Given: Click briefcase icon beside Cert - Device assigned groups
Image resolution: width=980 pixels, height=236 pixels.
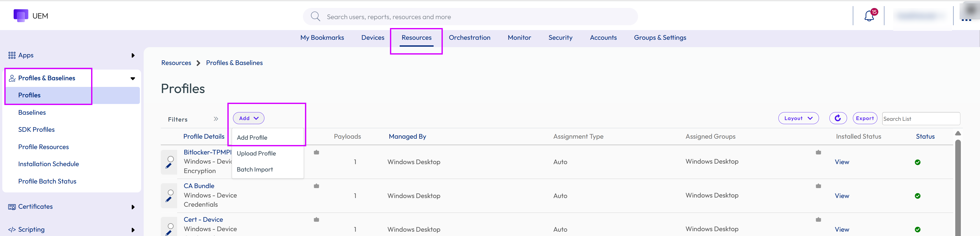Looking at the screenshot, I should 818,220.
